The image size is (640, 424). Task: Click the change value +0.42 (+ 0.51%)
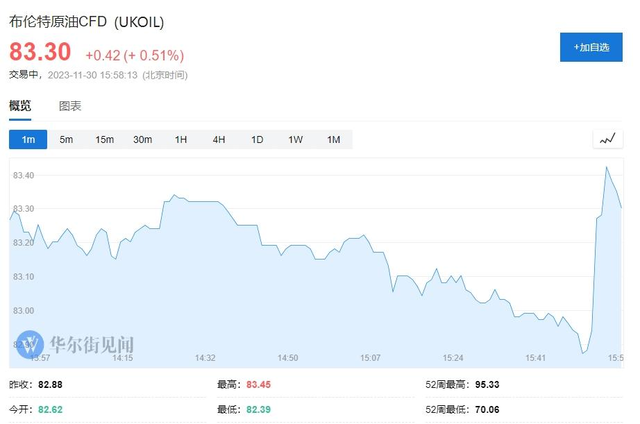click(x=135, y=55)
